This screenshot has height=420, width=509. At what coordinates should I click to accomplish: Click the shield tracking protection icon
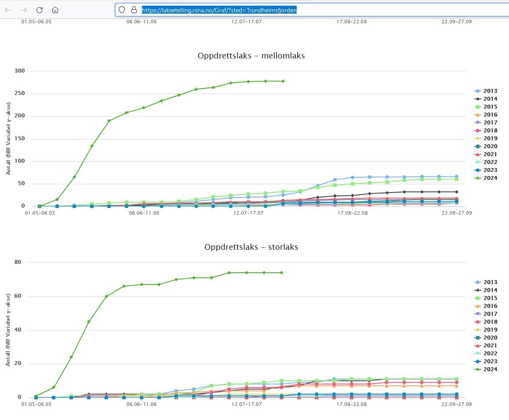(x=123, y=10)
